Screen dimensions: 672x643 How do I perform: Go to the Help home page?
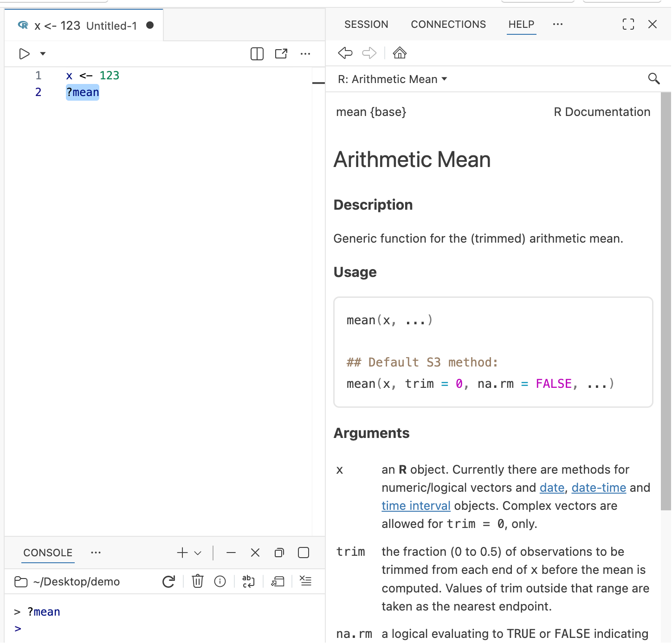[400, 53]
